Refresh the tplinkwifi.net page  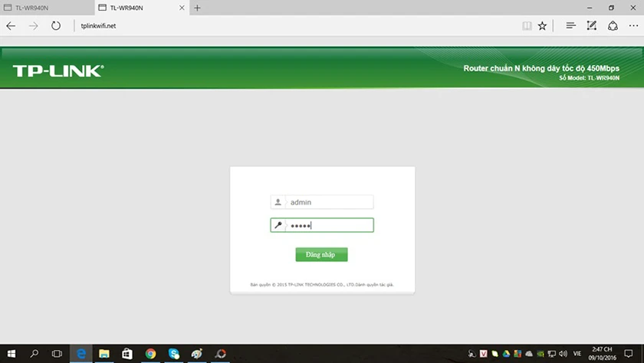click(x=56, y=26)
